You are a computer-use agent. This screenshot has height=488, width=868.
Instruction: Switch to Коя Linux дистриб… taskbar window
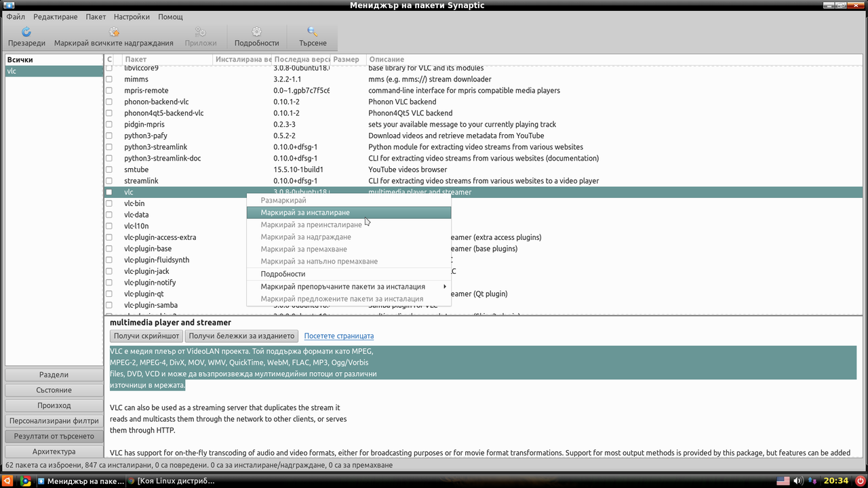click(171, 481)
